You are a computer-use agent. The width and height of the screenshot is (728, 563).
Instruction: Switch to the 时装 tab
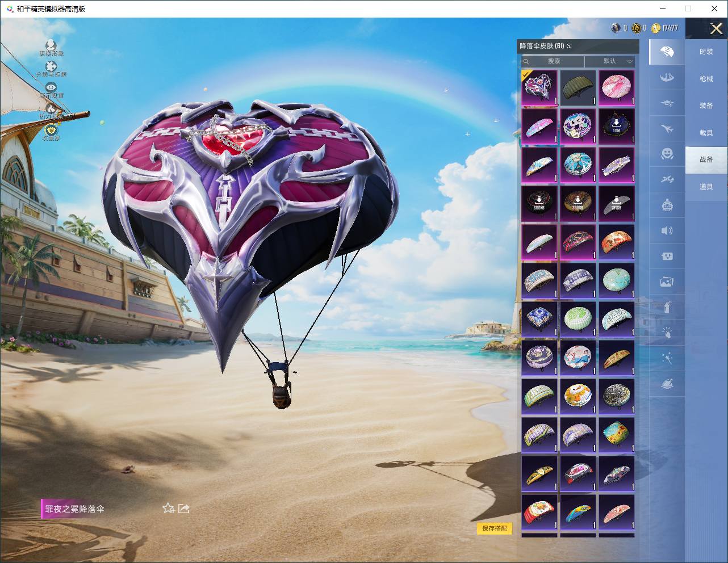(x=706, y=52)
